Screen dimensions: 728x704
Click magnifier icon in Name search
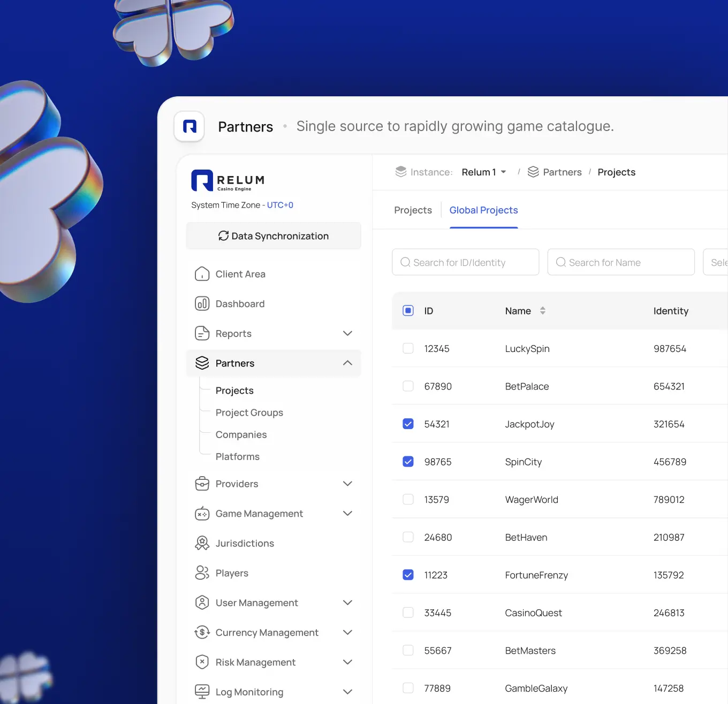point(561,262)
